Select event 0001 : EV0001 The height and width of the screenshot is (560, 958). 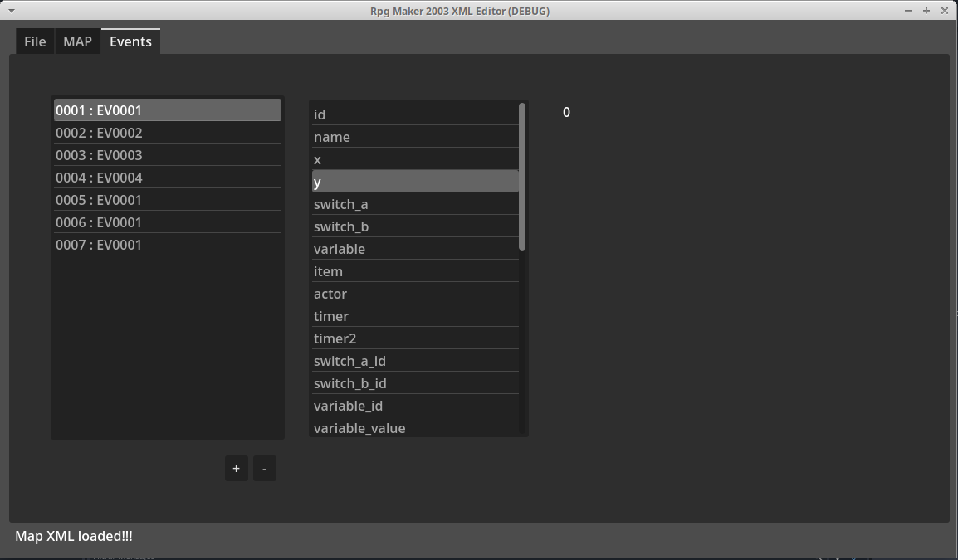(168, 110)
